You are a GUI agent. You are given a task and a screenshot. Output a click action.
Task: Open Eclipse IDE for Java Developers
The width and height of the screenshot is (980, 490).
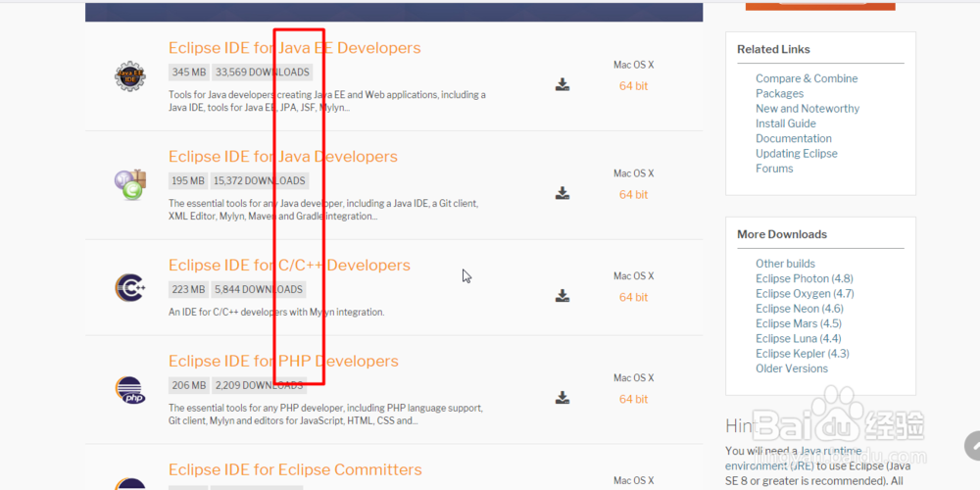[x=283, y=156]
